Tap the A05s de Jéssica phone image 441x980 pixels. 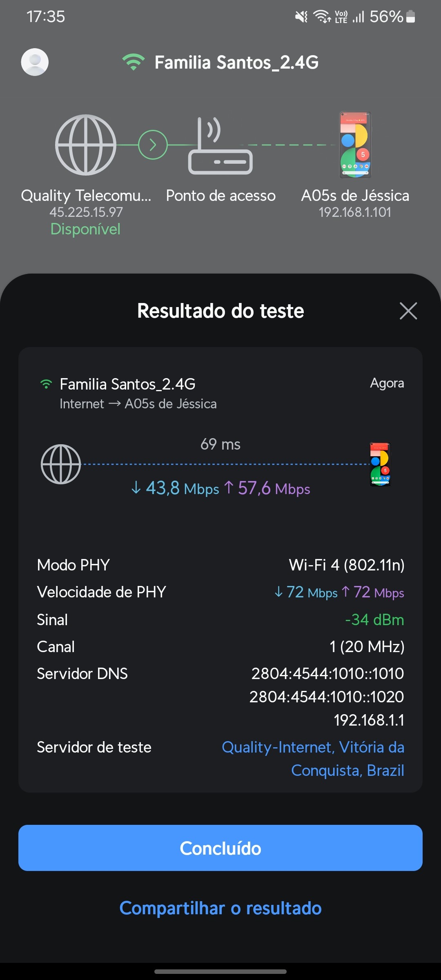355,145
